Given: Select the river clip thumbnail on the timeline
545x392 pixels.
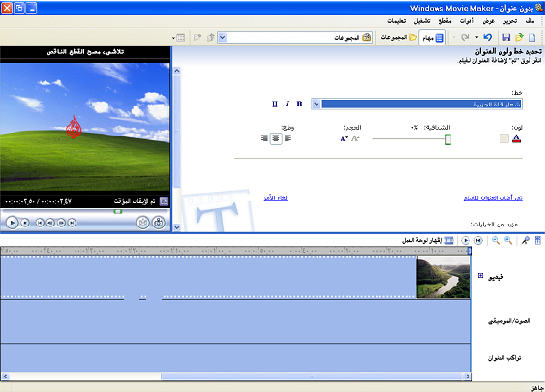Looking at the screenshot, I should (x=444, y=278).
